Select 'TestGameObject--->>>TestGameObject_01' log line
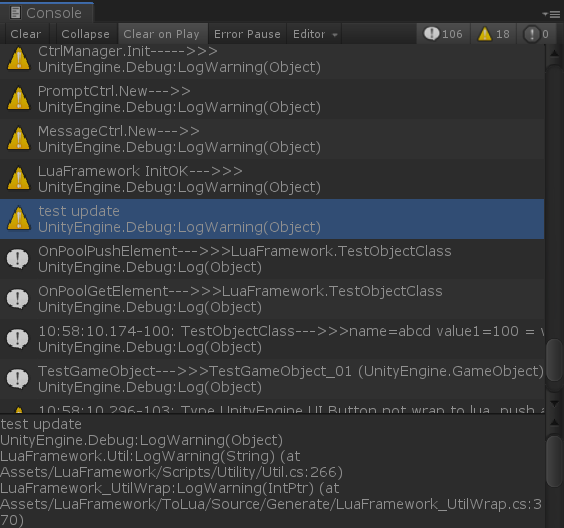564x528 pixels. (272, 379)
